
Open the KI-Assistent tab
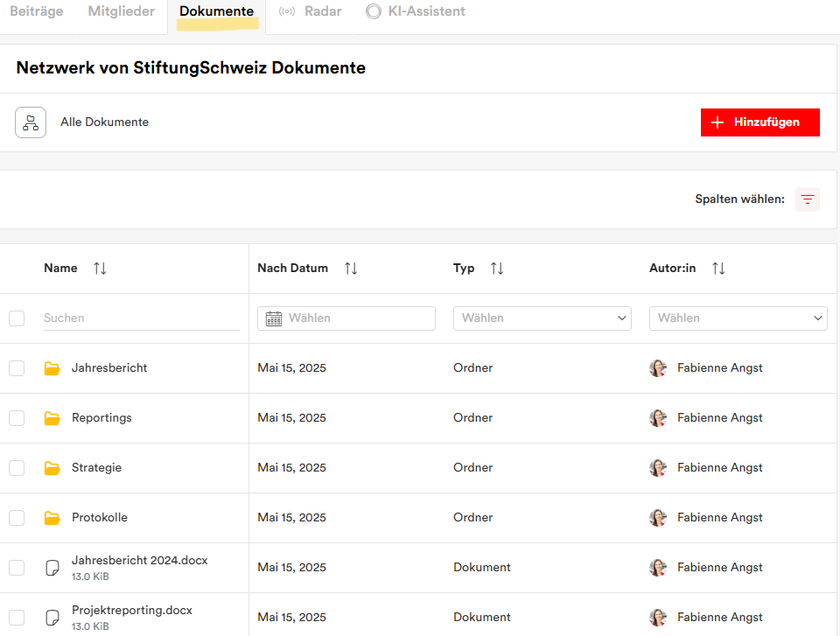coord(416,11)
